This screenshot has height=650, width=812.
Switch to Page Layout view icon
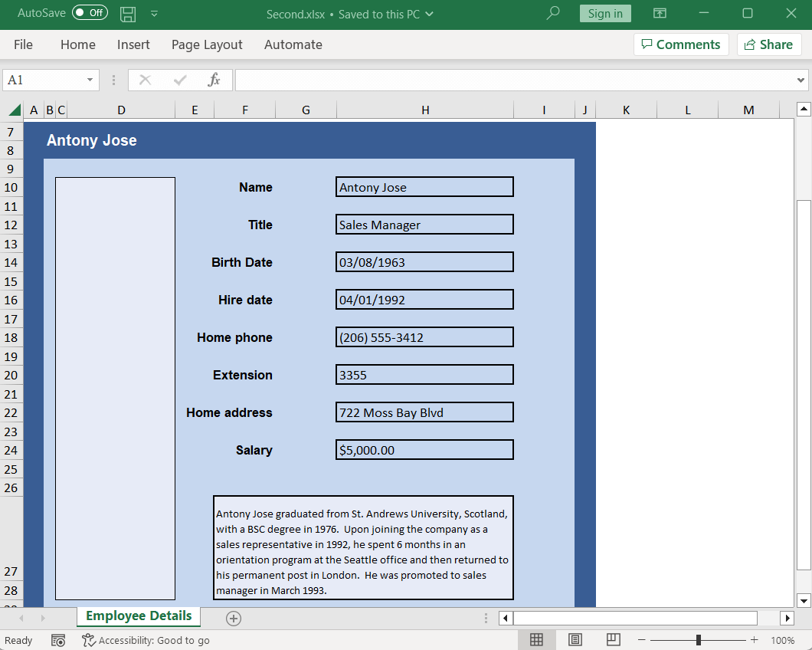coord(575,640)
